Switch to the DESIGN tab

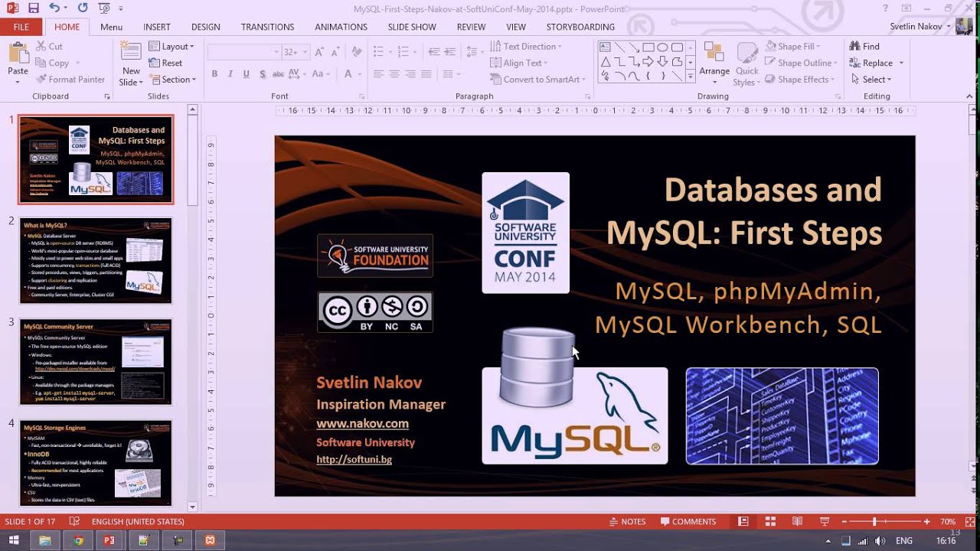206,27
